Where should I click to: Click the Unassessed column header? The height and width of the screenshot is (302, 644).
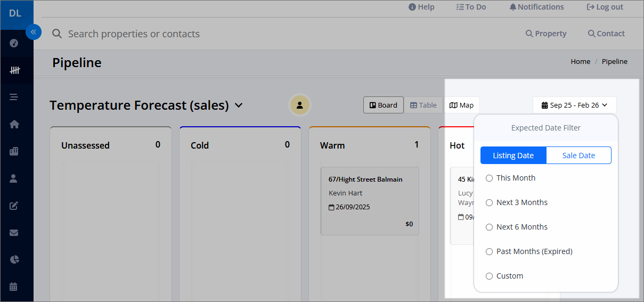click(x=85, y=145)
